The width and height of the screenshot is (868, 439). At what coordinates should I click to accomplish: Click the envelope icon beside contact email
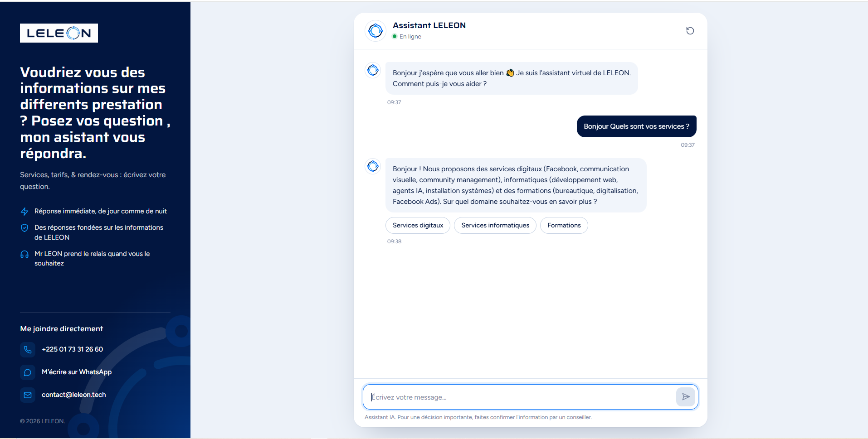click(28, 395)
